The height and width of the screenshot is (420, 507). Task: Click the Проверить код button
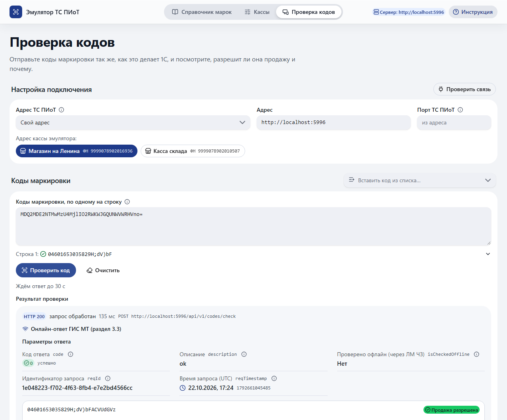click(x=46, y=270)
